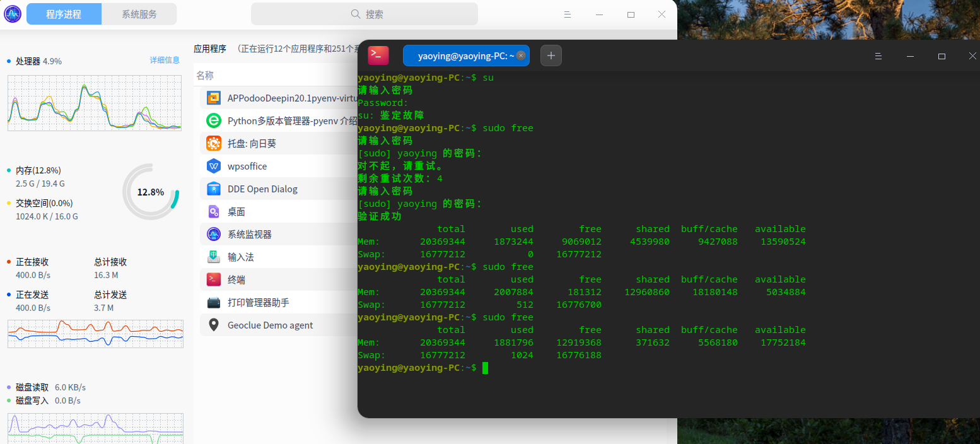Image resolution: width=980 pixels, height=444 pixels.
Task: Click the APPodooDeepin20.1pyenv app icon
Action: 214,98
